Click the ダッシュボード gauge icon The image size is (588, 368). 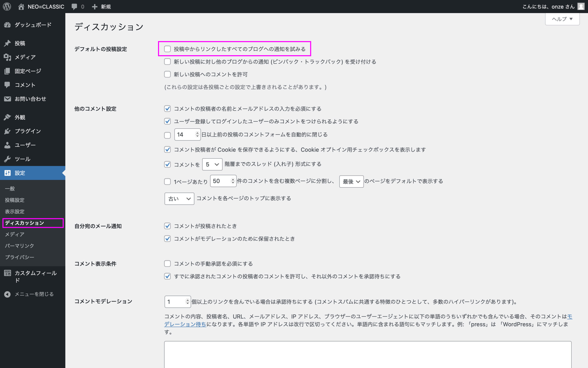coord(7,25)
